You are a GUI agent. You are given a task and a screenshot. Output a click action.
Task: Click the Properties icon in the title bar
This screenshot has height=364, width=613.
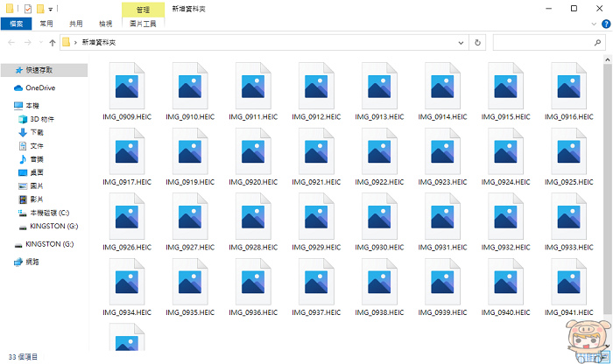coord(29,8)
